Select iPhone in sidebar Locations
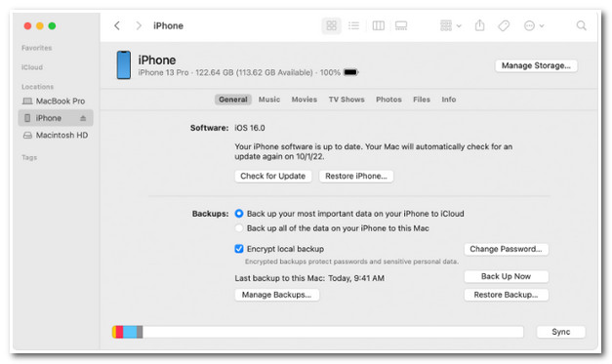This screenshot has width=612, height=364. 55,118
